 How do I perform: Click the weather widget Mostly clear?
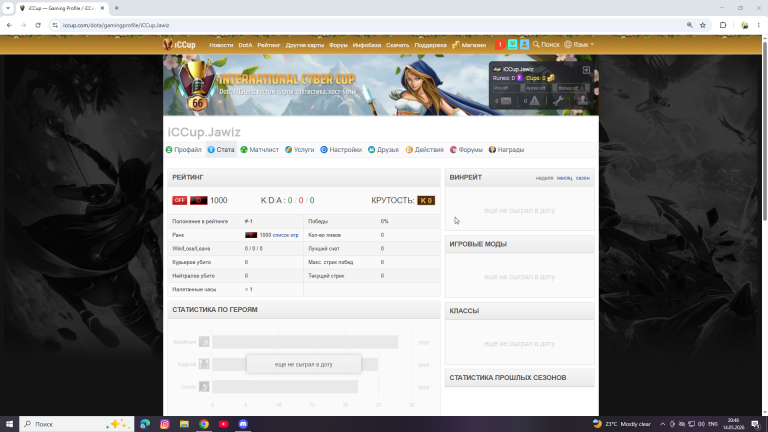click(621, 424)
